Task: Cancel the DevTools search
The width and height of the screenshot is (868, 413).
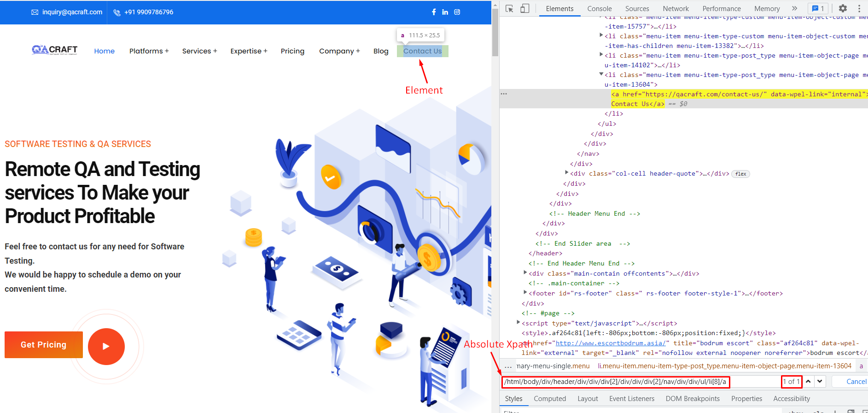Action: 856,382
